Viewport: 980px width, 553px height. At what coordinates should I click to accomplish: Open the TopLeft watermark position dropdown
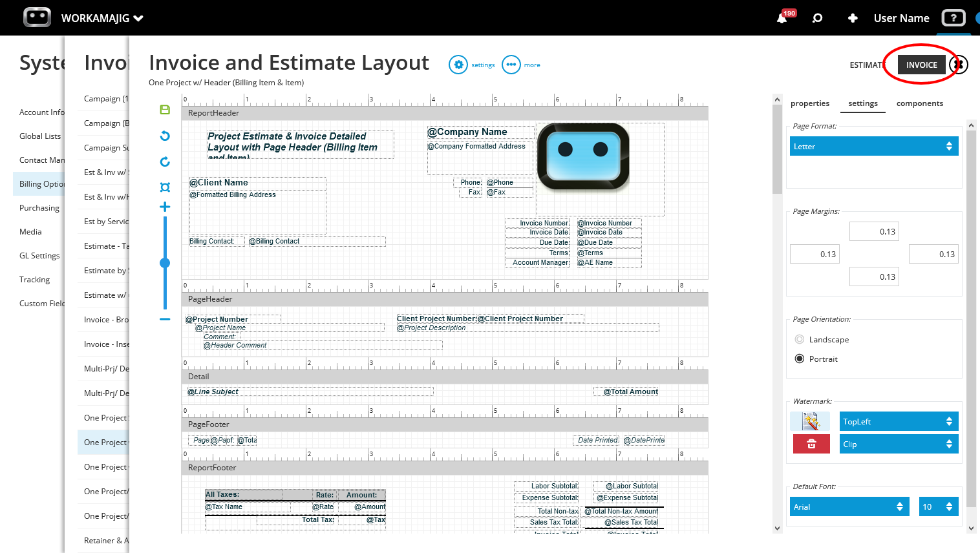[x=899, y=421]
